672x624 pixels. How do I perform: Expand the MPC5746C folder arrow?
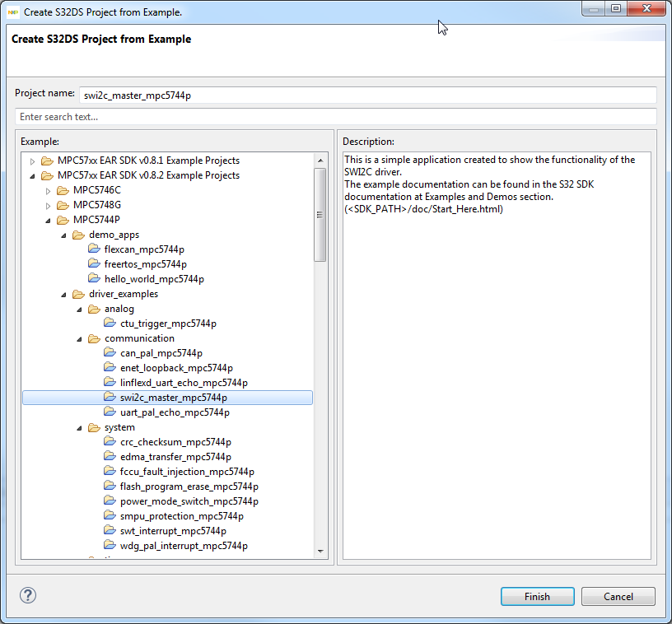click(48, 191)
